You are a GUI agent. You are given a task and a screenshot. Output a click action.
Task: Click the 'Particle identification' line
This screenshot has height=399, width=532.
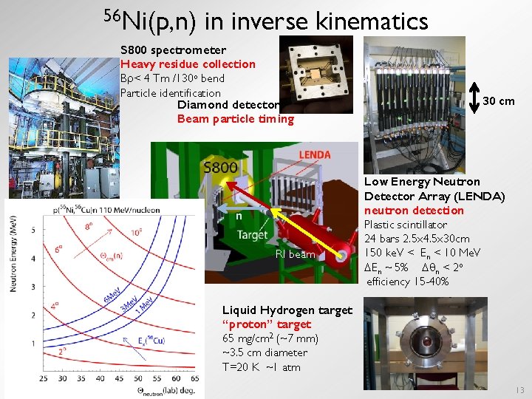point(171,93)
